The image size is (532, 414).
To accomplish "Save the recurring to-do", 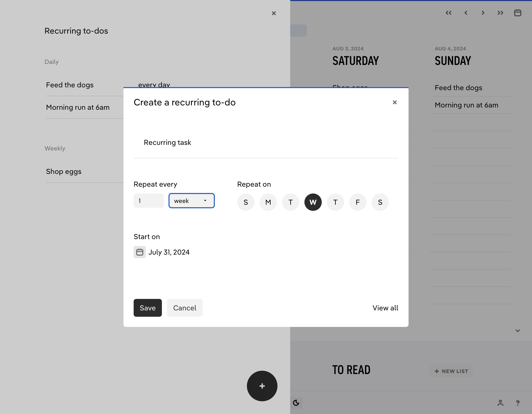I will [x=148, y=308].
